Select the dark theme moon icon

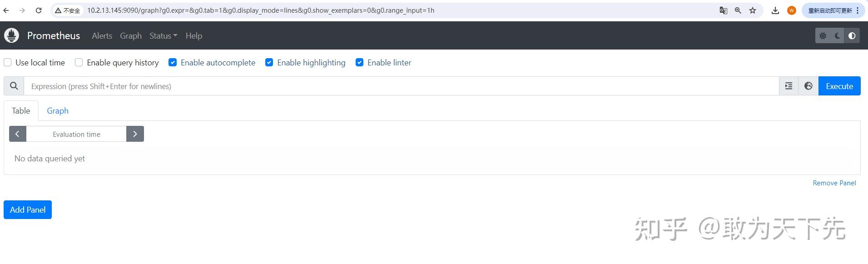838,36
